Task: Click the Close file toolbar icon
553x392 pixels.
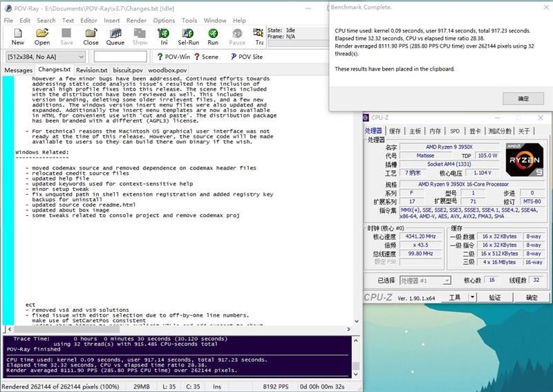Action: point(91,37)
